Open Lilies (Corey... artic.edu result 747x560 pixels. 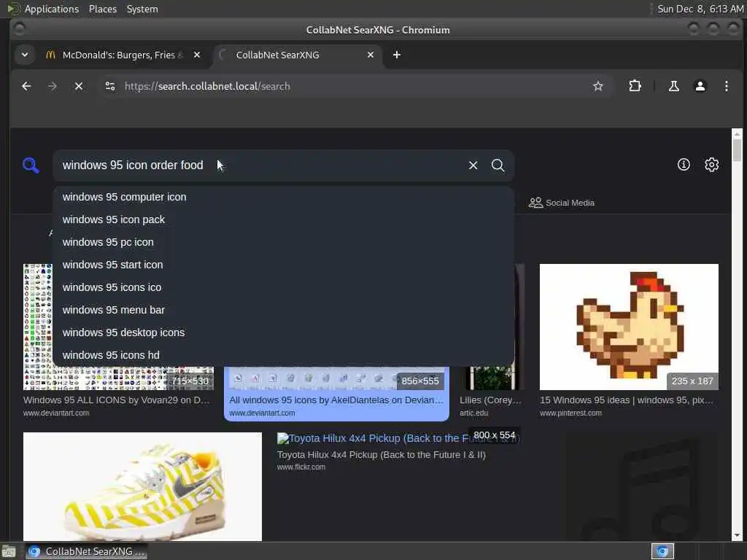pos(491,400)
